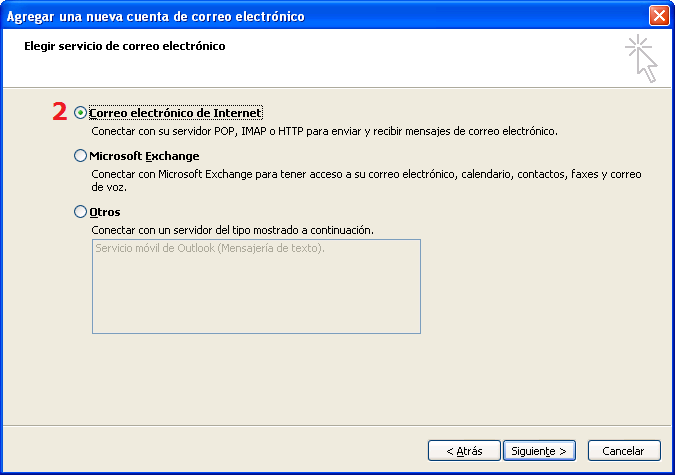675x475 pixels.
Task: Close the account setup dialog window
Action: 658,16
